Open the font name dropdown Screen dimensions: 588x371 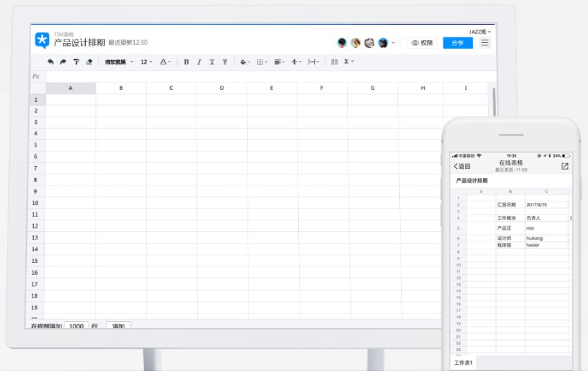[x=118, y=62]
